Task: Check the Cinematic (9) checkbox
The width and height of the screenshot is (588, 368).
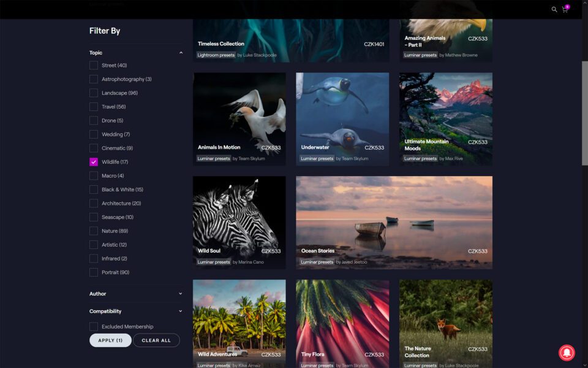Action: pyautogui.click(x=94, y=148)
